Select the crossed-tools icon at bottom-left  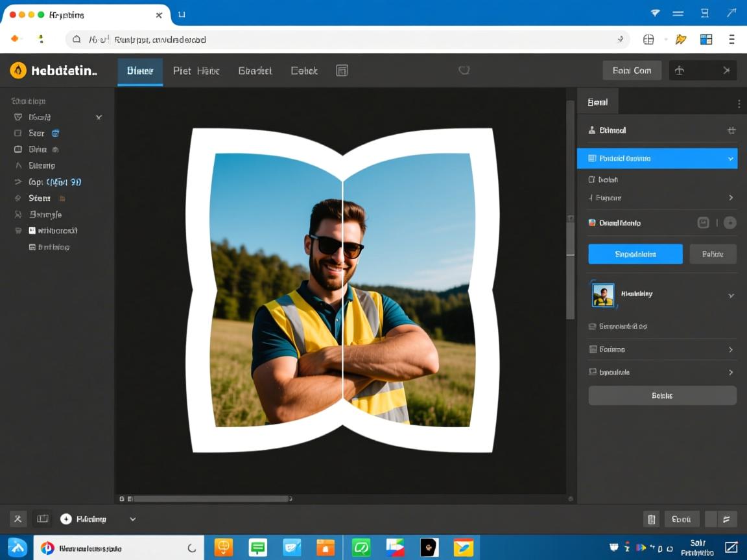coord(18,519)
